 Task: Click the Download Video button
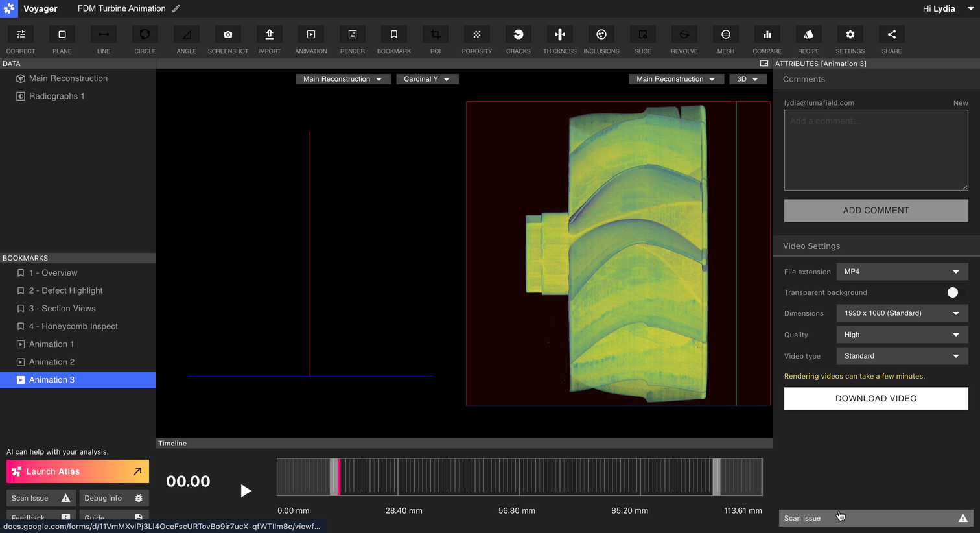tap(876, 399)
